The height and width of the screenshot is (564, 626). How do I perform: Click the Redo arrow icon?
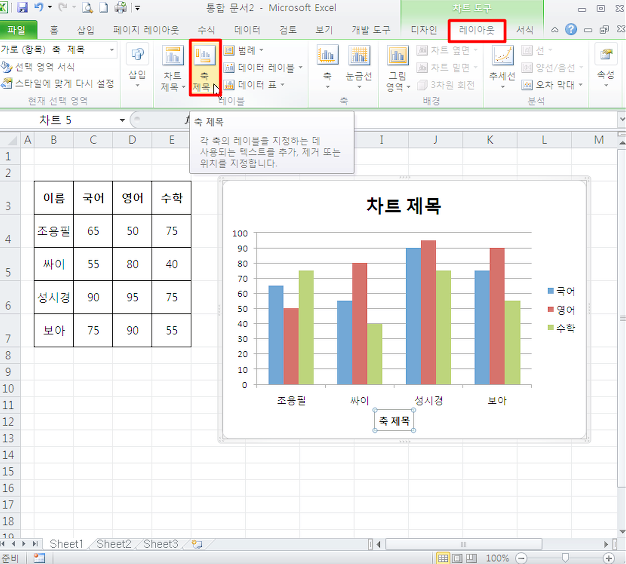click(63, 7)
